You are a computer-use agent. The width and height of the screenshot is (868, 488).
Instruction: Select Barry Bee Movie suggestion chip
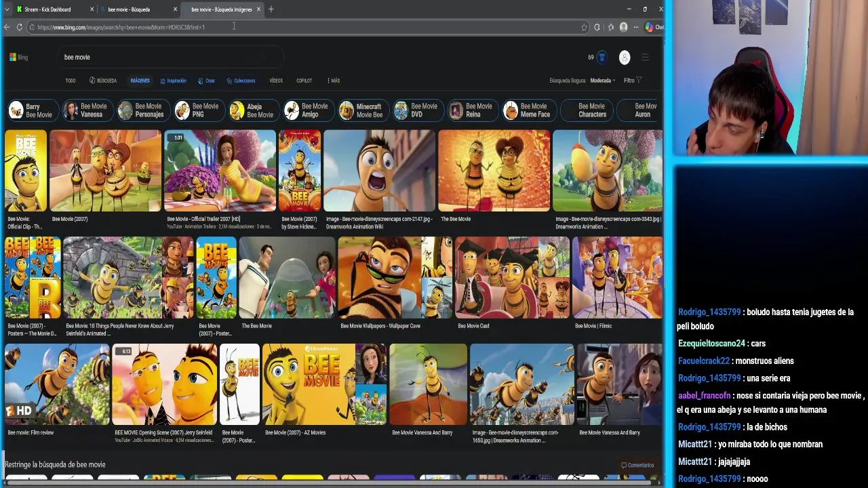click(31, 110)
